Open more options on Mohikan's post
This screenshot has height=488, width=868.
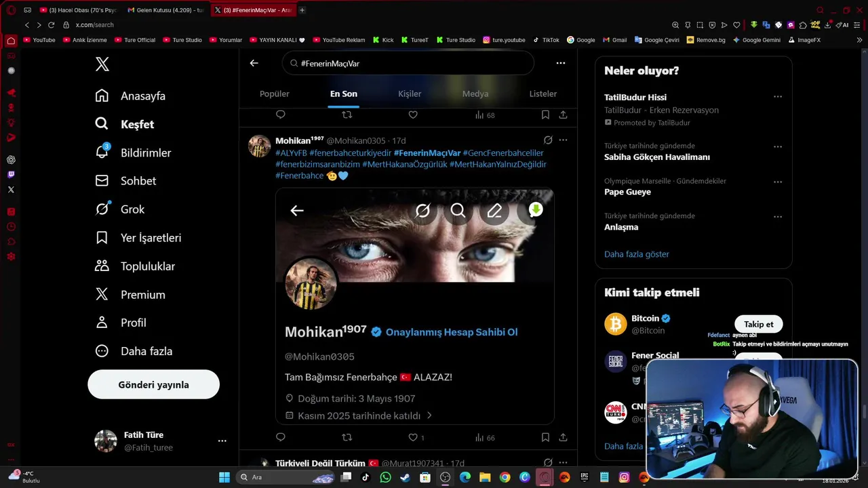click(x=563, y=140)
